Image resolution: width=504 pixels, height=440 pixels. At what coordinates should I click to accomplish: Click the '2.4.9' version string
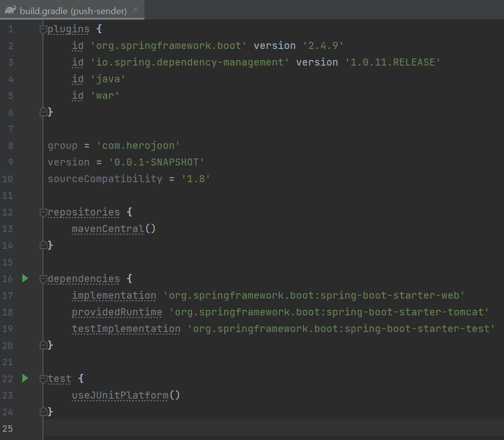point(323,45)
